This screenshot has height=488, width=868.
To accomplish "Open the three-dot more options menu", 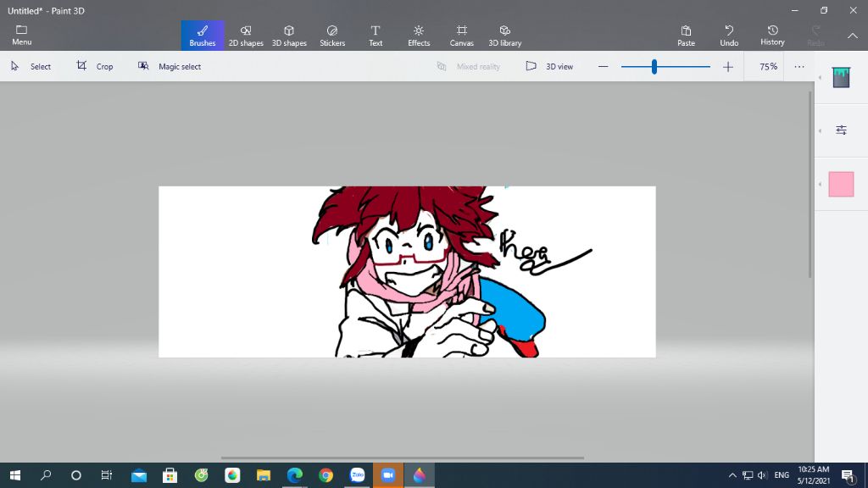I will click(x=798, y=66).
